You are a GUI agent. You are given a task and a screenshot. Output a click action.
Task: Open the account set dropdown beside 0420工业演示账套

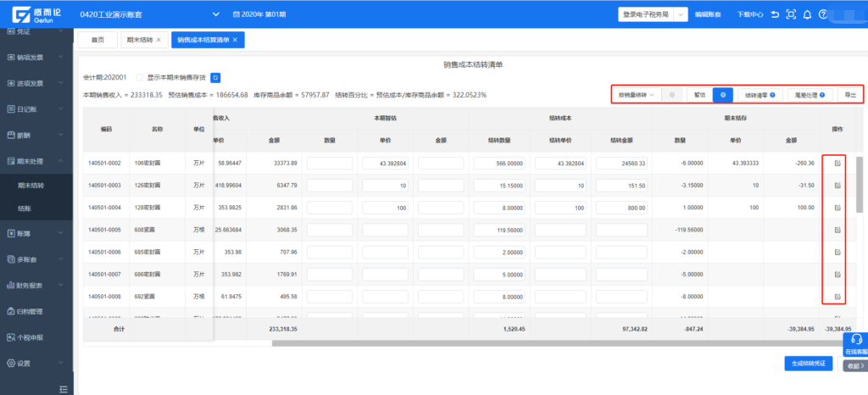tap(215, 14)
